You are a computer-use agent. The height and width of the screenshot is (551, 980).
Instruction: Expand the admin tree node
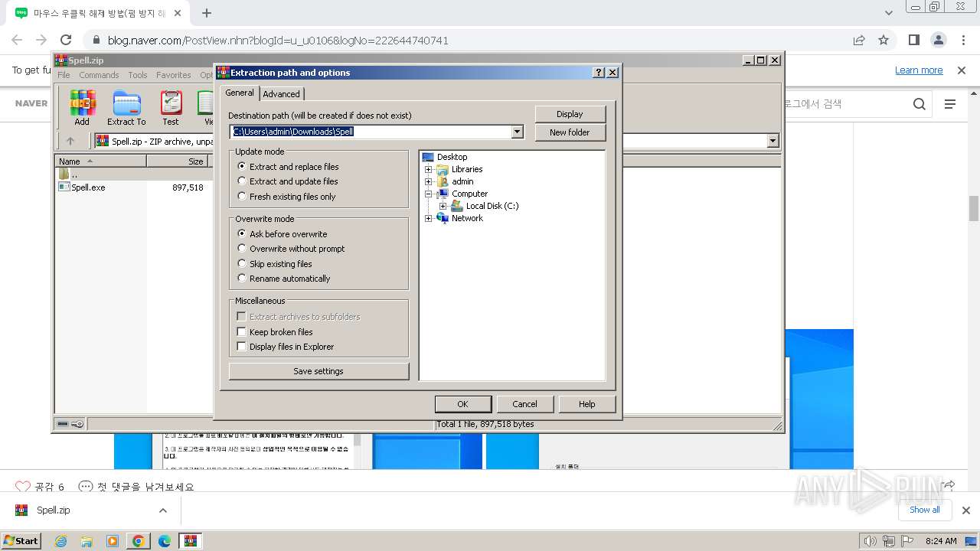click(x=429, y=181)
